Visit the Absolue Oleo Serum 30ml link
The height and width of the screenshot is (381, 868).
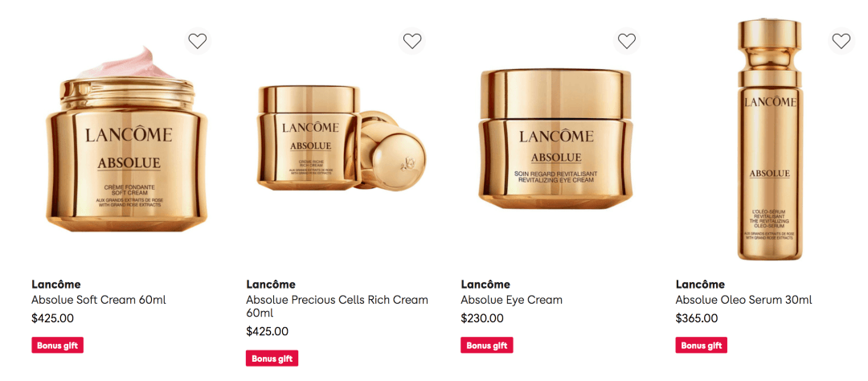tap(744, 300)
